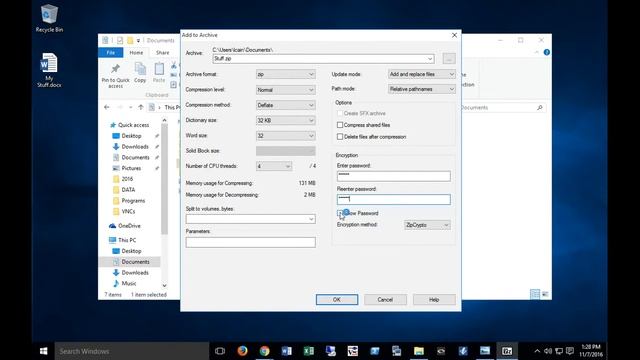Open the Windows Start button
Image resolution: width=640 pixels, height=360 pixels.
[44, 351]
